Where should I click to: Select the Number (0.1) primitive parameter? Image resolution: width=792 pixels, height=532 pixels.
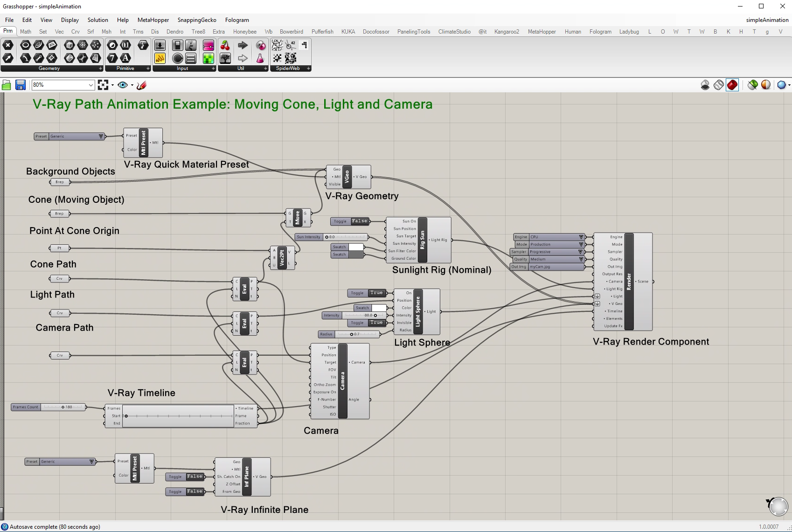pyautogui.click(x=125, y=45)
